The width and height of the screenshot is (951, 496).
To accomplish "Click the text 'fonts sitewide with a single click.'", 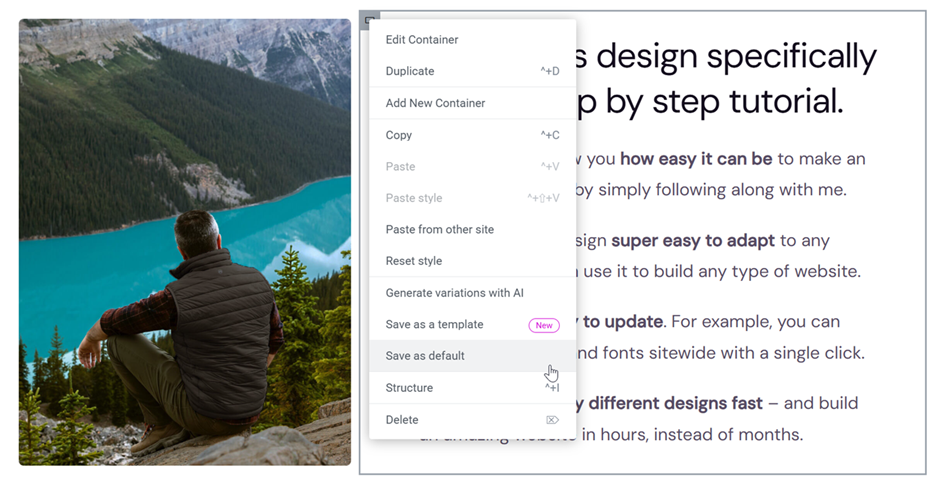I will click(x=733, y=353).
